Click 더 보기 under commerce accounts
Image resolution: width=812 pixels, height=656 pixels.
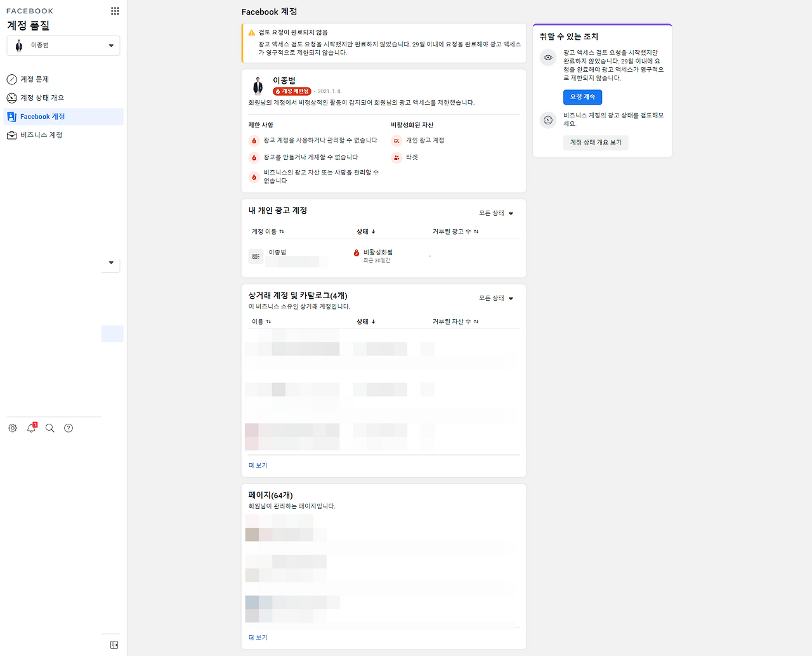pyautogui.click(x=258, y=466)
